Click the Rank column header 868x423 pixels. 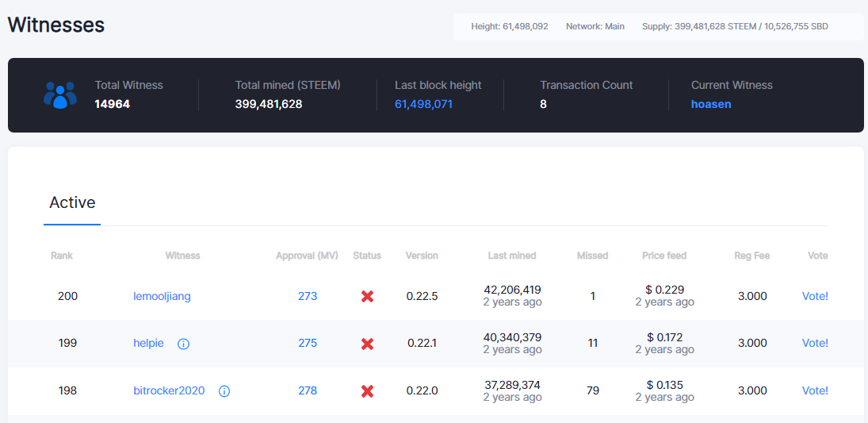click(x=62, y=256)
